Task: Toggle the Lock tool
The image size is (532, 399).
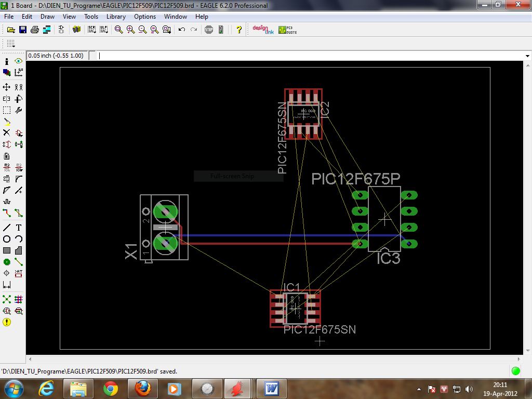Action: 7,156
